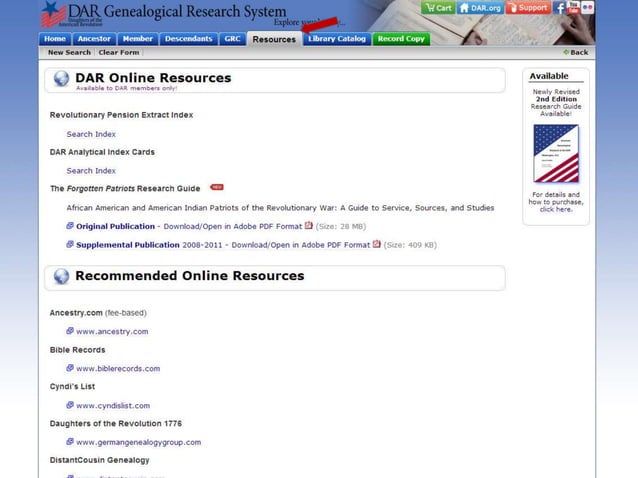This screenshot has height=478, width=638.
Task: Visit www.germangenealogygroup.com link
Action: click(x=139, y=443)
